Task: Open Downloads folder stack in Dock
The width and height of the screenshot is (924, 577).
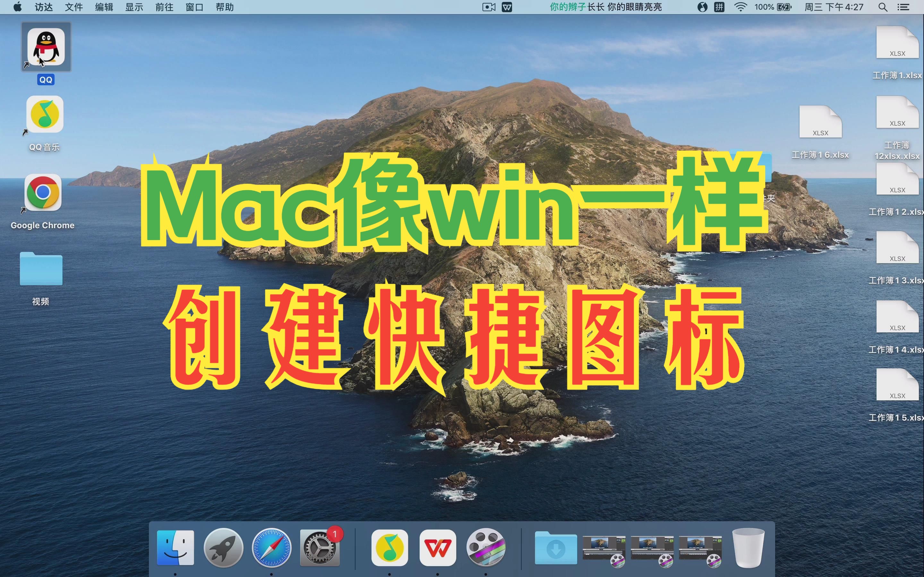Action: pos(556,548)
